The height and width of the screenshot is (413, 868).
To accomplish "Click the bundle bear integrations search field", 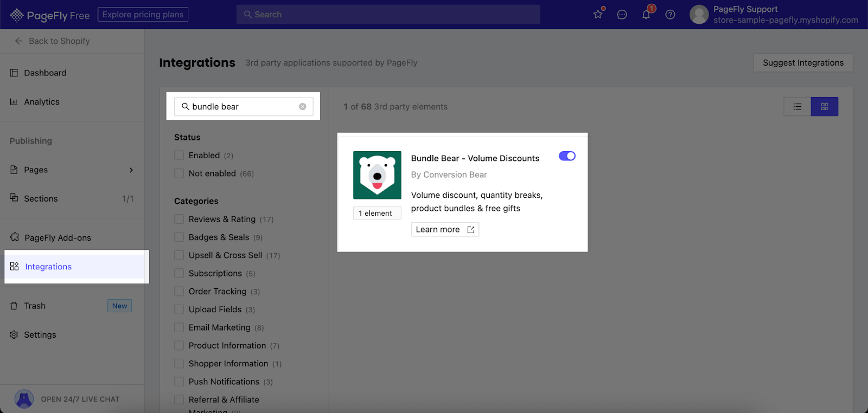I will pyautogui.click(x=244, y=107).
